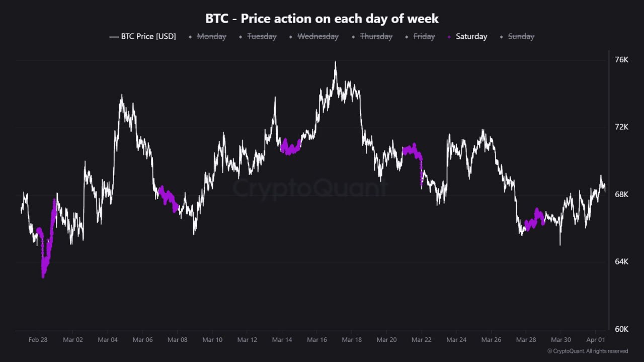Enable the Wednesday legend entry

coord(317,37)
